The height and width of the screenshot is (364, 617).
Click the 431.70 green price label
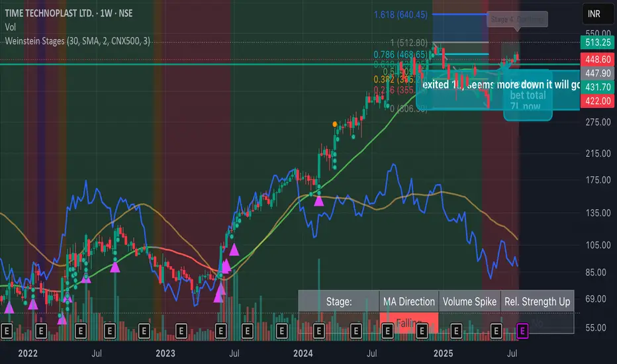pos(597,87)
